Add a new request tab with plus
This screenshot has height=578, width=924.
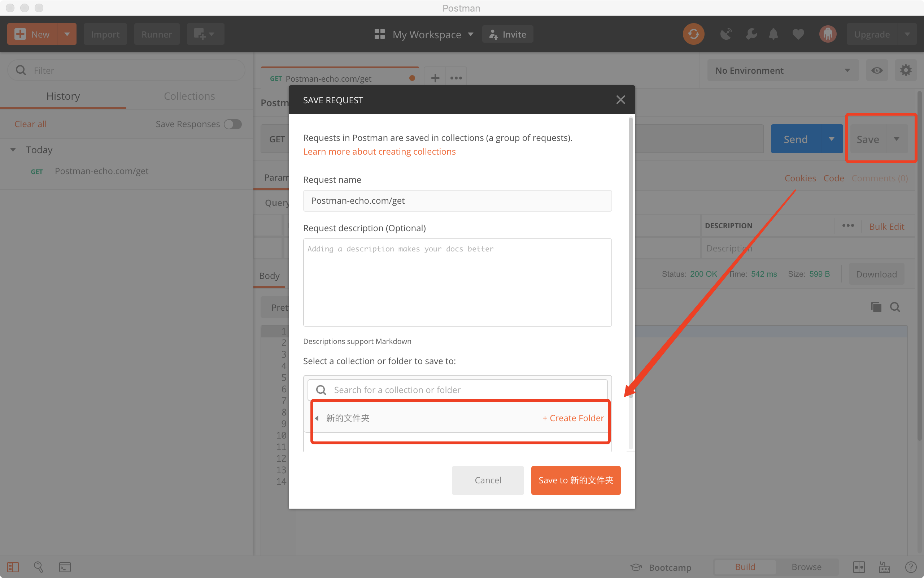pyautogui.click(x=435, y=78)
